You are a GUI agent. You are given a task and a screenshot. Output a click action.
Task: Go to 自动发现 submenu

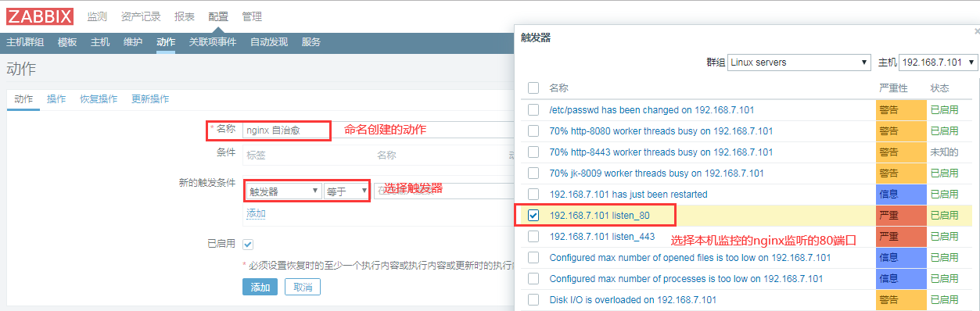(x=269, y=42)
